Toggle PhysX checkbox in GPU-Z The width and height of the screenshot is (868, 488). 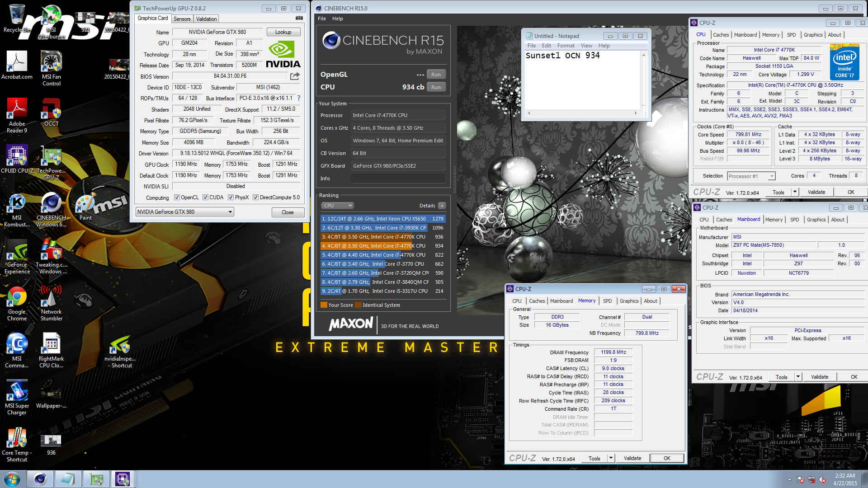pos(231,197)
